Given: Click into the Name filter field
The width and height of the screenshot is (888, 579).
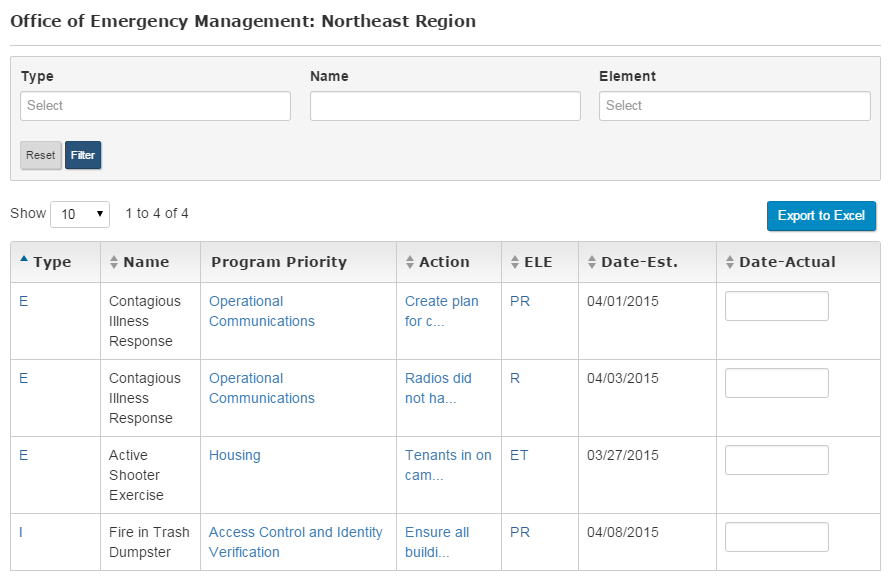Looking at the screenshot, I should point(445,106).
